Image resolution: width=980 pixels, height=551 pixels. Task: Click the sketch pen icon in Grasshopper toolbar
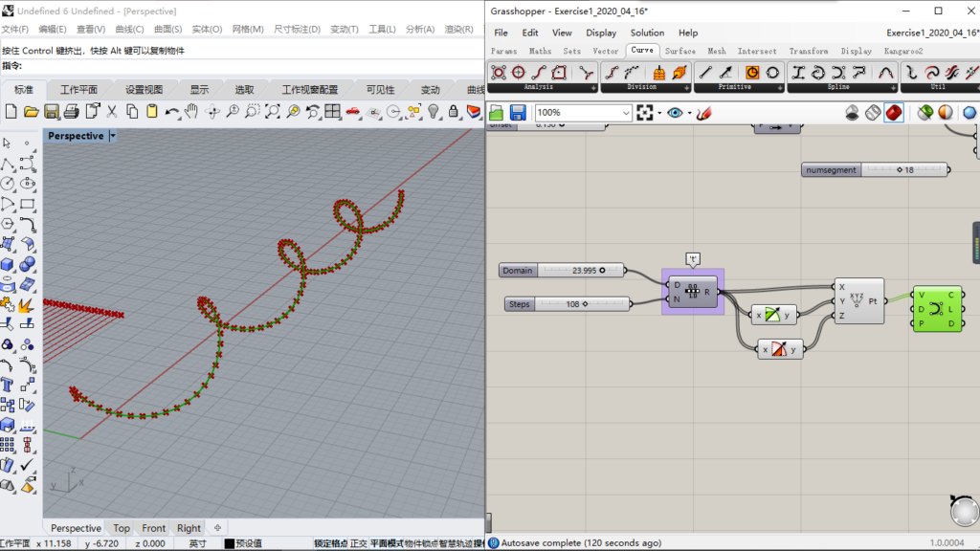(703, 113)
